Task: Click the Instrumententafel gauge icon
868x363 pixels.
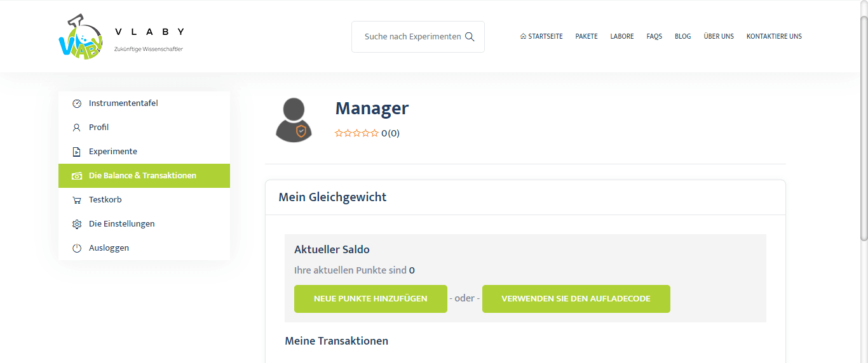Action: click(77, 103)
